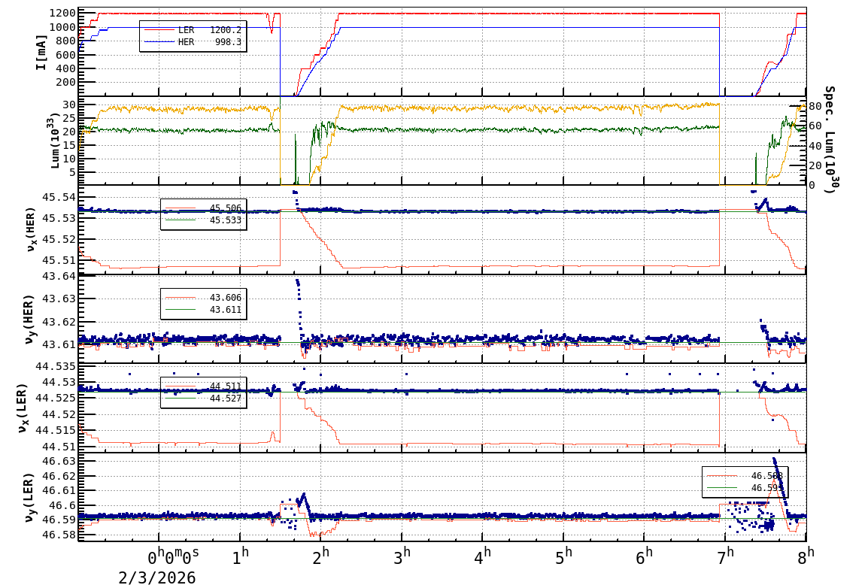Click the 44.53 tick label
Image resolution: width=868 pixels, height=588 pixels.
point(59,382)
